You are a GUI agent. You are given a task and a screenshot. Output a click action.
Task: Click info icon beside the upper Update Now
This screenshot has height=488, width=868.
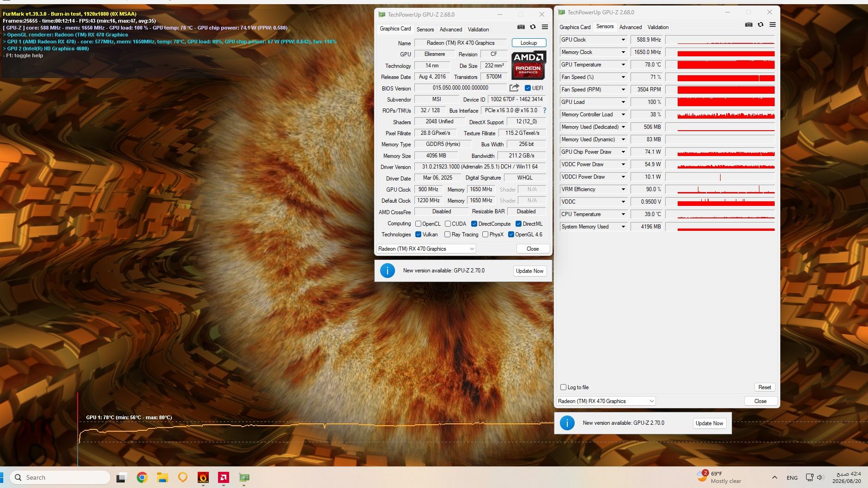[x=387, y=271]
